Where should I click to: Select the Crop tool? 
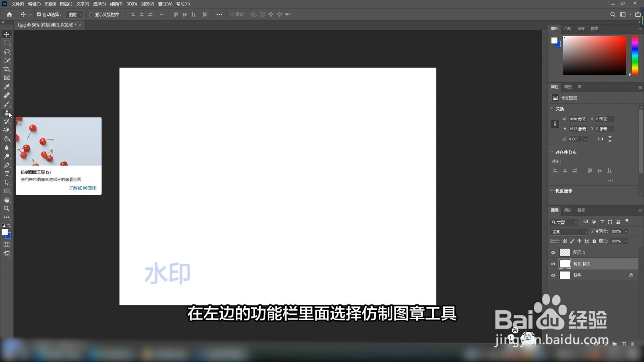point(6,69)
